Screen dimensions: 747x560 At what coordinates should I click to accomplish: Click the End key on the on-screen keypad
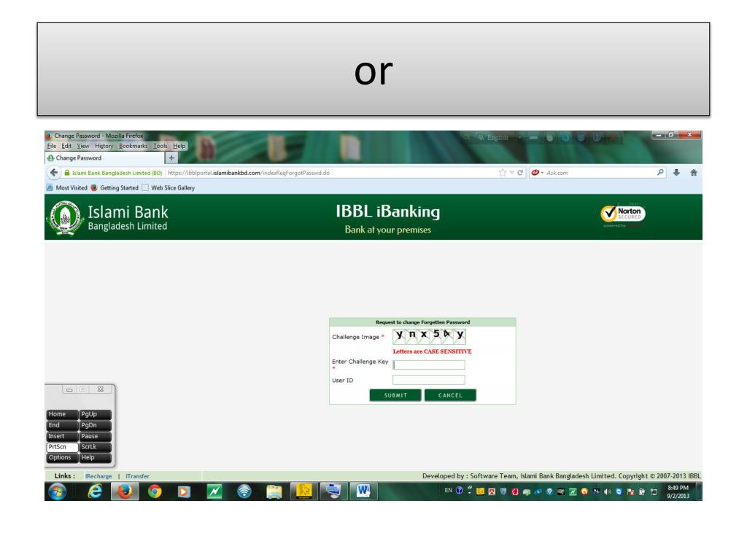tap(62, 425)
